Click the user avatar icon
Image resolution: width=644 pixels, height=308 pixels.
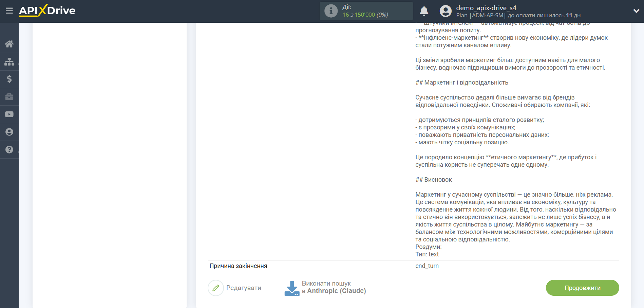(446, 11)
